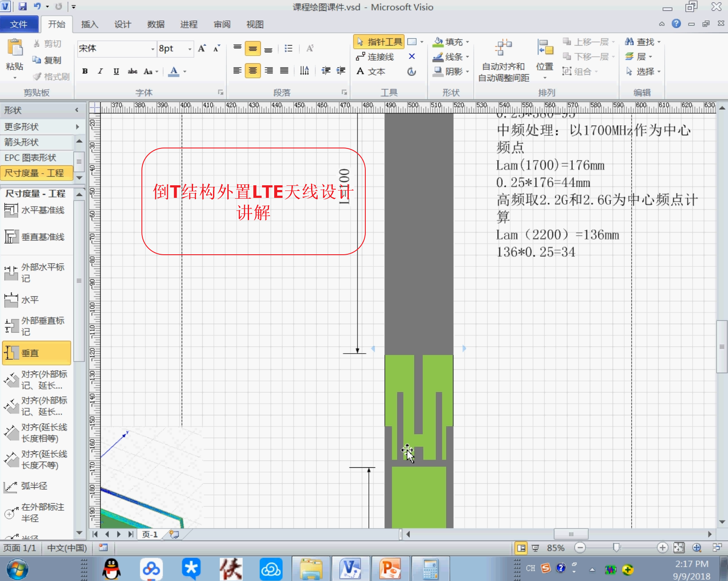This screenshot has width=728, height=581.
Task: Toggle bullets list icon
Action: click(289, 48)
